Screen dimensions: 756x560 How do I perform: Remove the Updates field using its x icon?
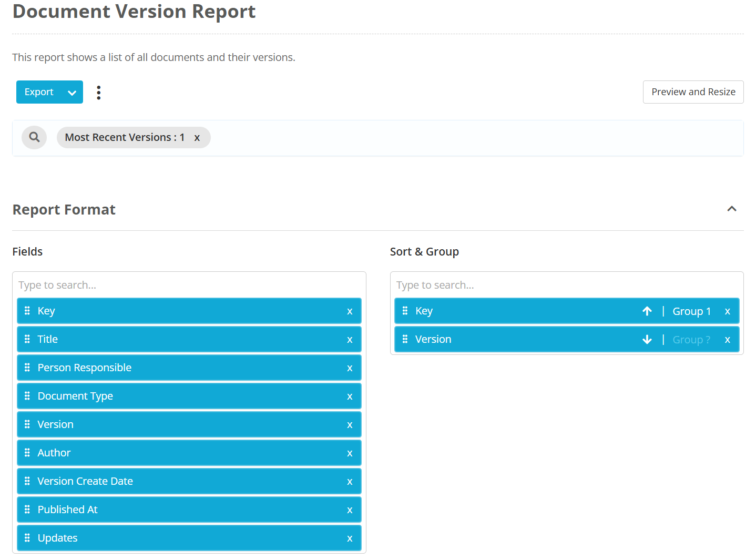(350, 538)
